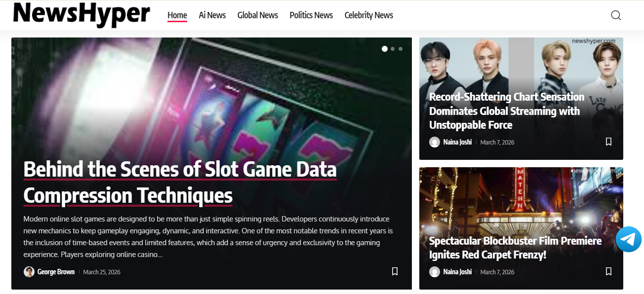The image size is (644, 294).
Task: Click Naina Joshi's avatar on Chart Sensation article
Action: (x=435, y=142)
